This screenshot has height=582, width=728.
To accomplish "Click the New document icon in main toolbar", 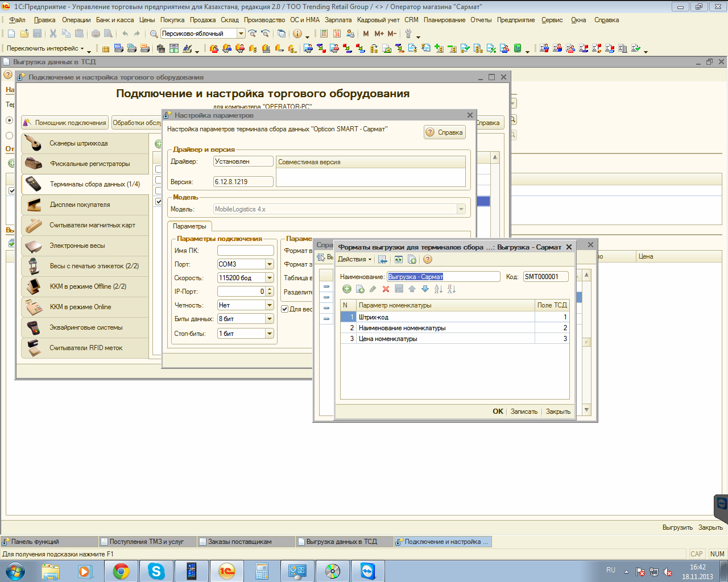I will point(11,34).
